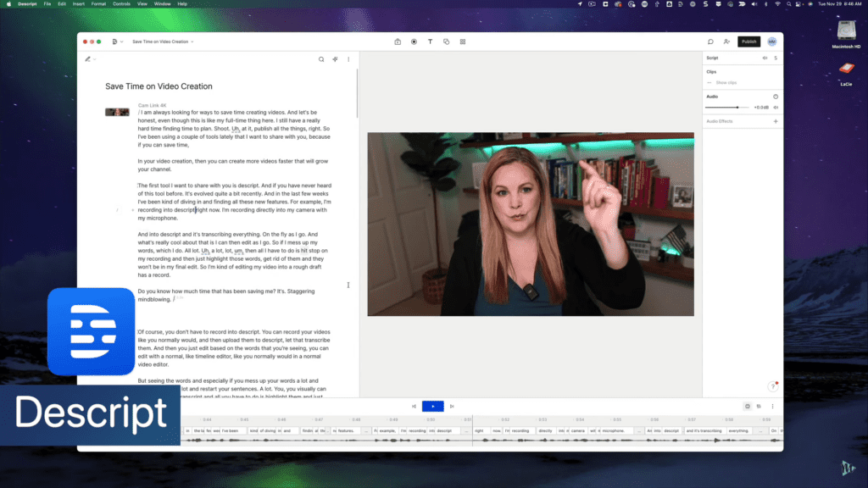Search the script with magnifier icon

(x=321, y=59)
